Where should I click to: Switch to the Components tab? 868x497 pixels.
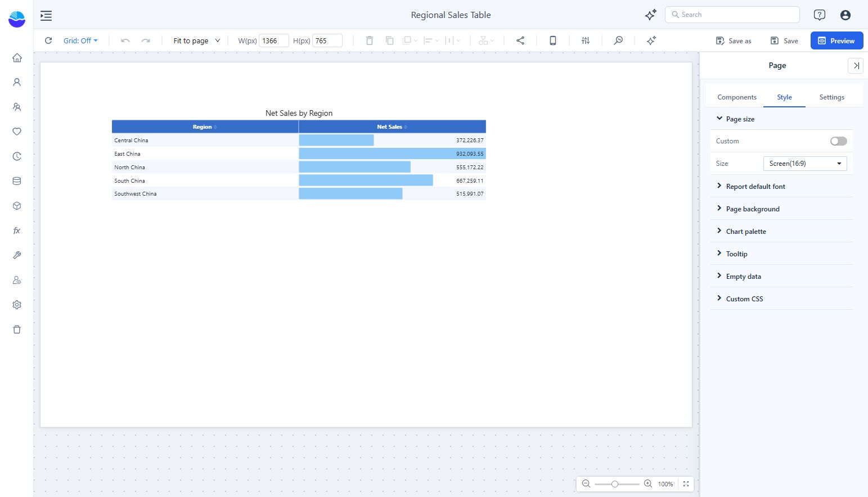(737, 97)
